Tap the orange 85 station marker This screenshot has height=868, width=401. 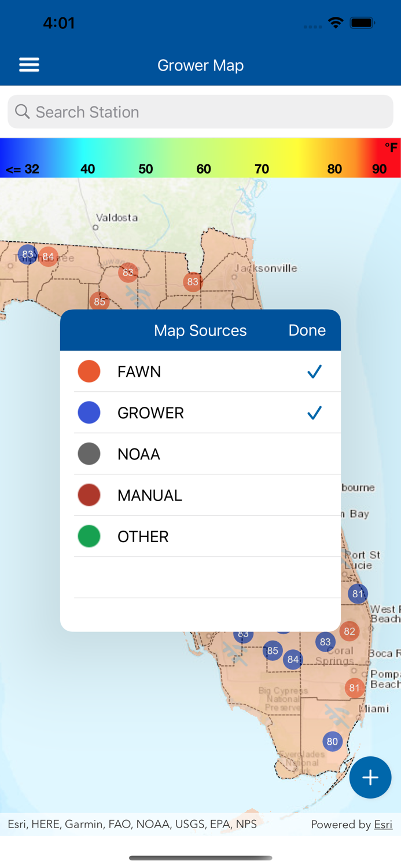(100, 301)
